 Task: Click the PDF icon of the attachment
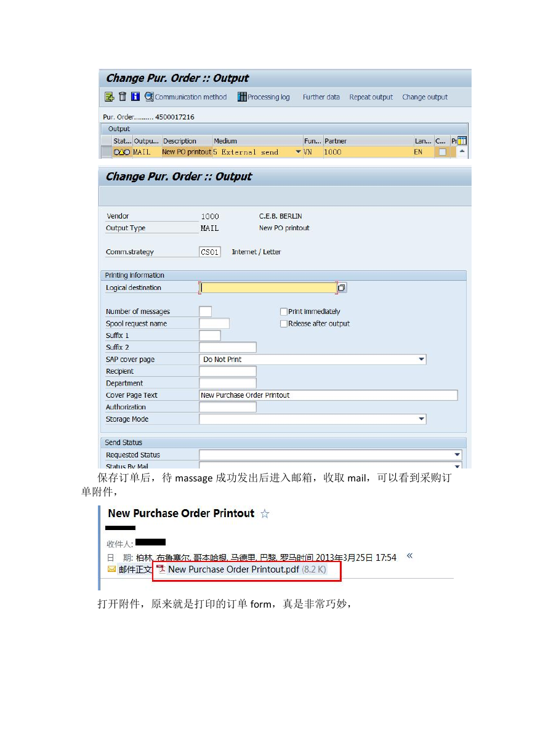pyautogui.click(x=161, y=569)
